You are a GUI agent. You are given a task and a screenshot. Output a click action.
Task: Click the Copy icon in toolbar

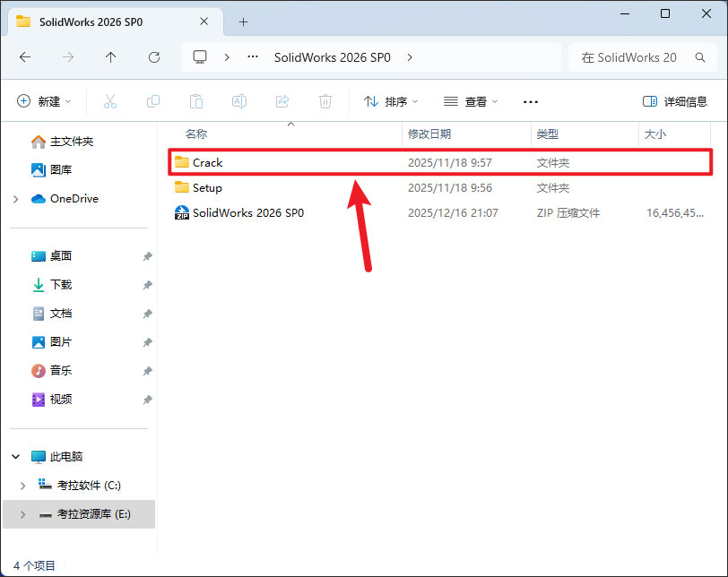[x=153, y=101]
